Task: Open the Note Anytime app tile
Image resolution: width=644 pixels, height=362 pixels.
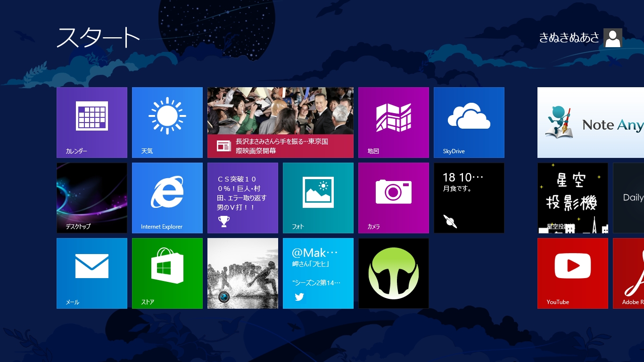Action: [x=591, y=123]
